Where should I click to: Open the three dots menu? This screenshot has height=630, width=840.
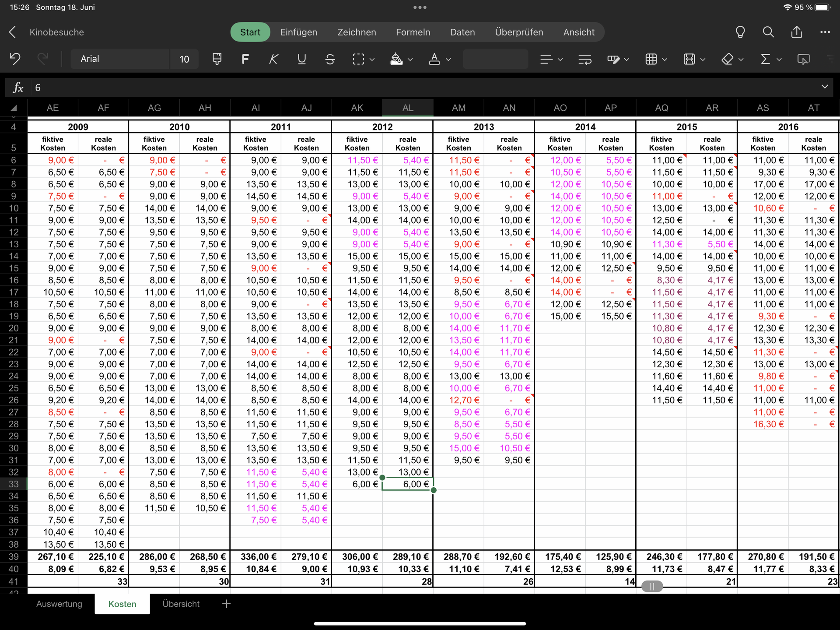(x=825, y=32)
